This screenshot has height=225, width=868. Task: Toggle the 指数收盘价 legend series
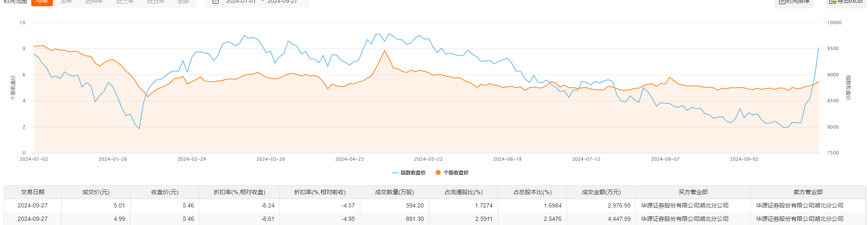tap(409, 173)
